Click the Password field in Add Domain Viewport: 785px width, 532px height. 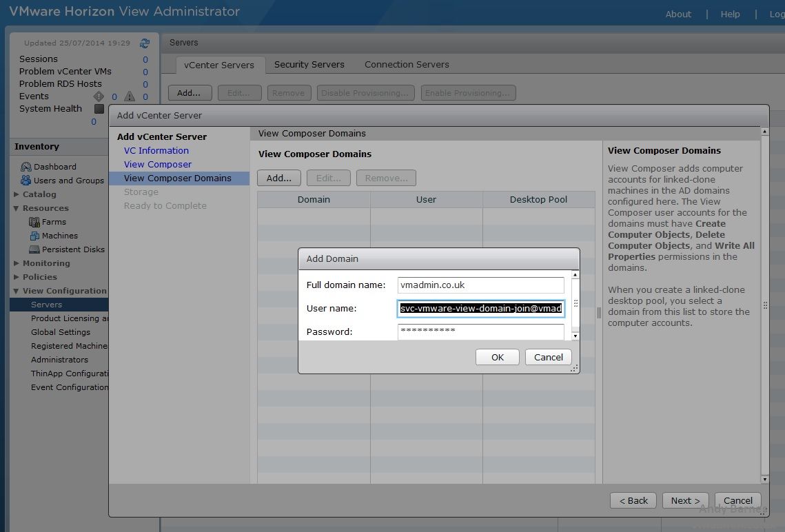click(x=480, y=331)
